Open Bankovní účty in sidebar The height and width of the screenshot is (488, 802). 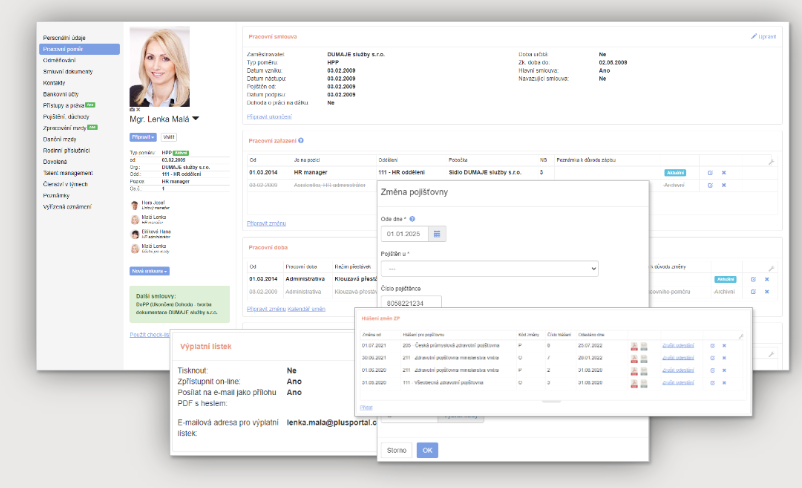(61, 94)
